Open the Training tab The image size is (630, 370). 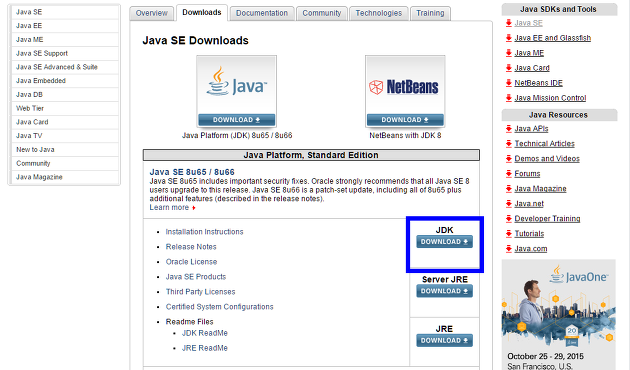[x=430, y=13]
